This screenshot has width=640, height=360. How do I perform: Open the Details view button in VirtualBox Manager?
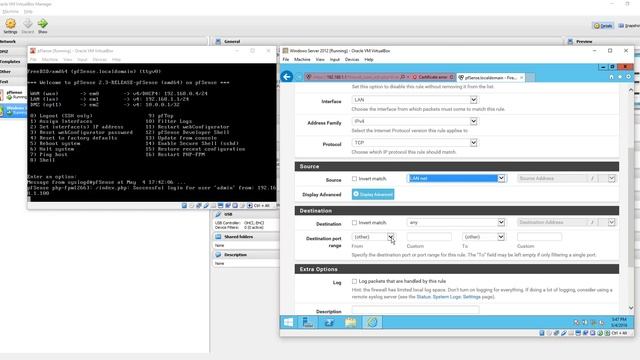click(603, 26)
